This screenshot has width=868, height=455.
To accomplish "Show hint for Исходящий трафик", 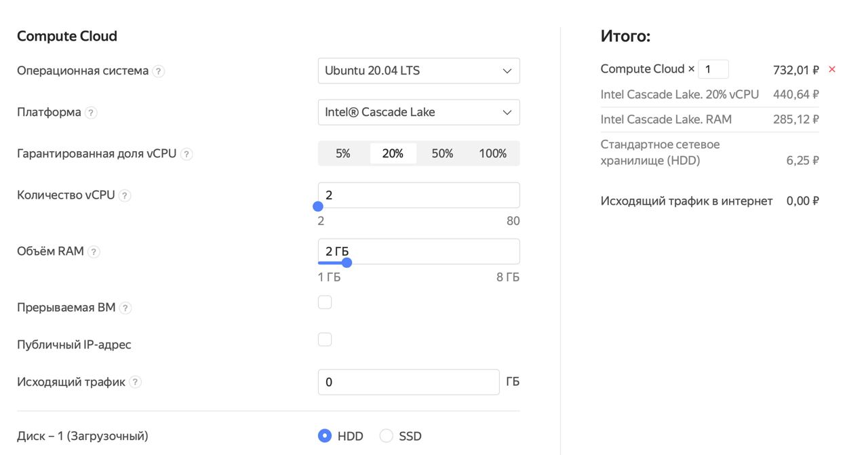I will coord(135,382).
